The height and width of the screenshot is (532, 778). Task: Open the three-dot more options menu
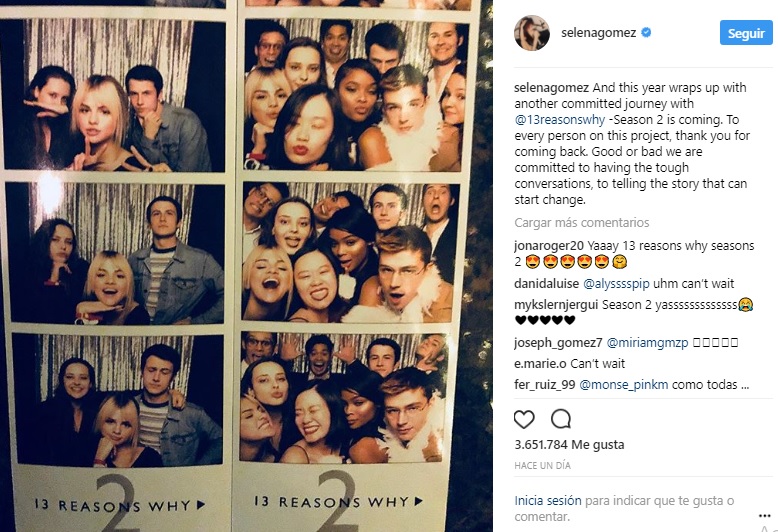(765, 516)
